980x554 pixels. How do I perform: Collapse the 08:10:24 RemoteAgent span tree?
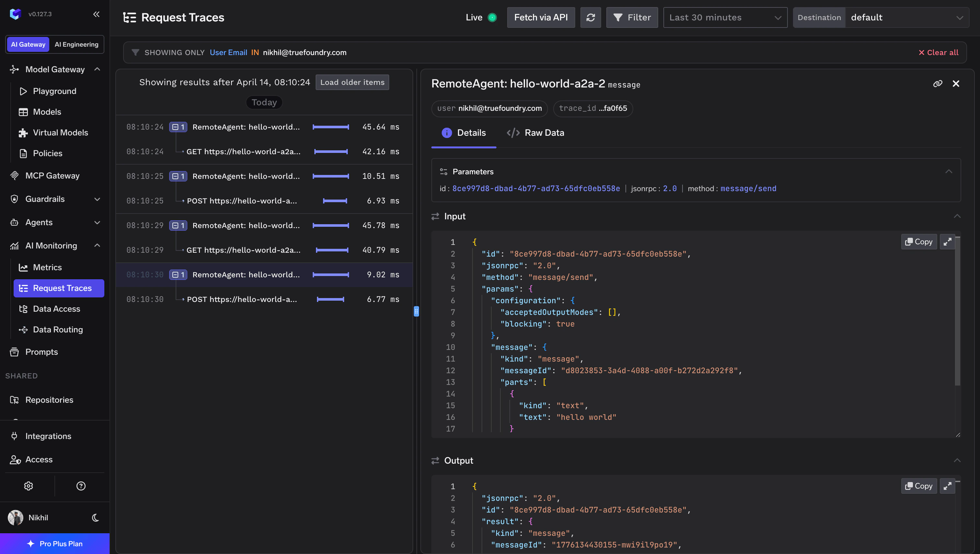click(x=175, y=127)
